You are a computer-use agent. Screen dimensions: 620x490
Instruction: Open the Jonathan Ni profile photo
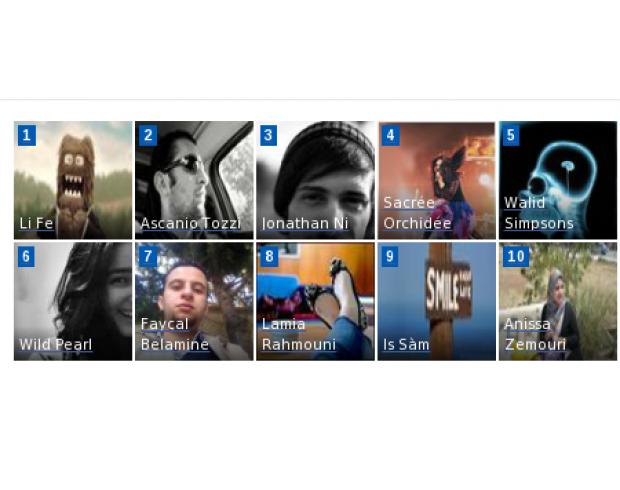(x=315, y=180)
